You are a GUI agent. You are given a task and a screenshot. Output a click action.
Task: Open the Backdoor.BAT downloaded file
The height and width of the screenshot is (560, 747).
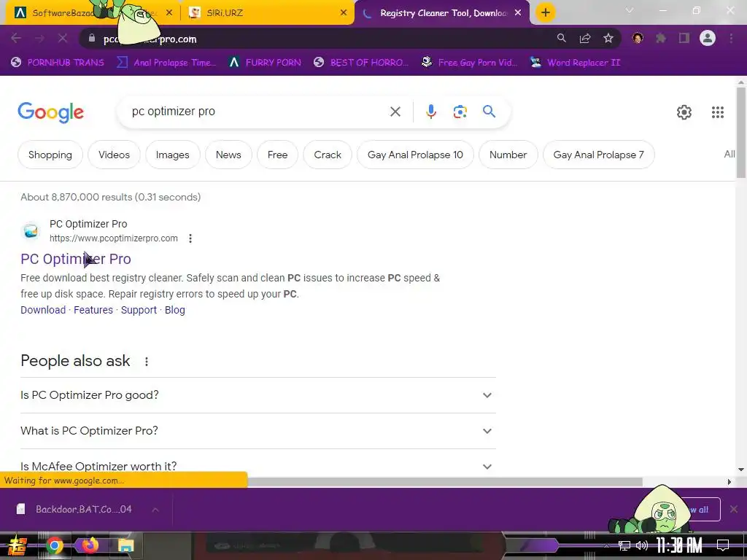coord(74,510)
